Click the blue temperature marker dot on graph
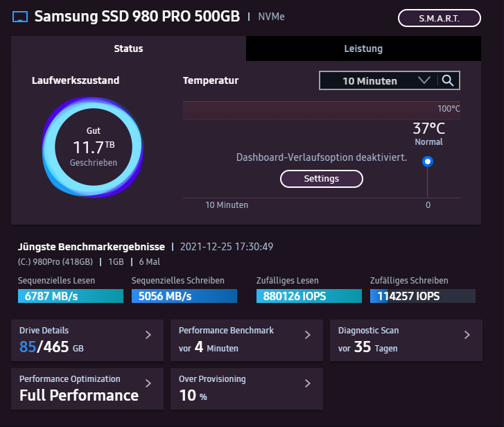The height and width of the screenshot is (427, 504). click(x=428, y=162)
